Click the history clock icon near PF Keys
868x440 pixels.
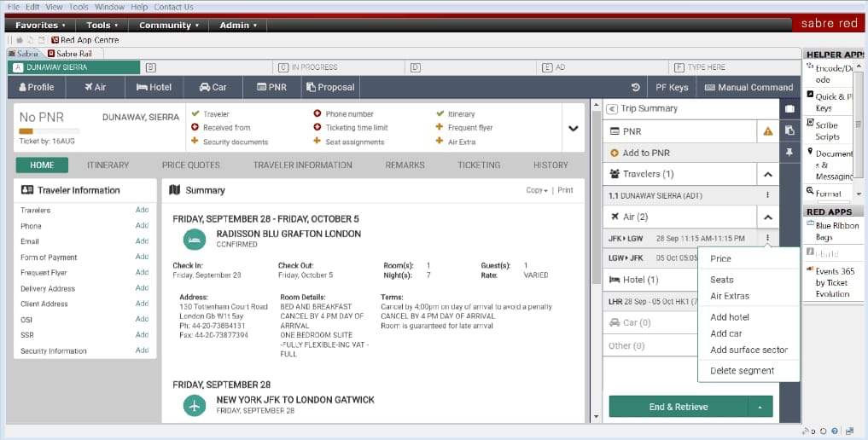coord(636,87)
